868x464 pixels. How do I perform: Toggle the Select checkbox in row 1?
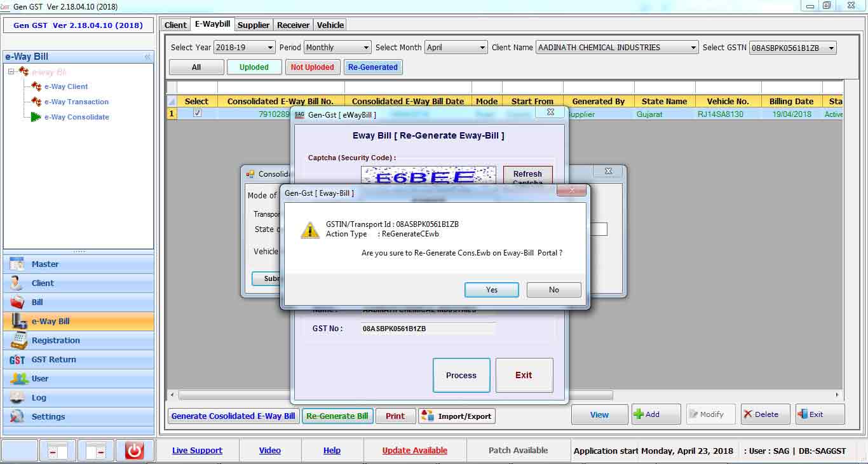pyautogui.click(x=197, y=114)
